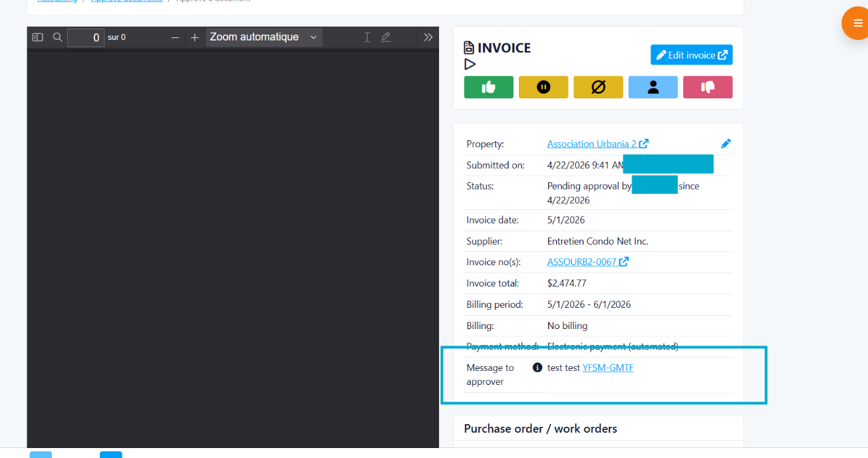
Task: Click the Electronic payment (automated) value
Action: pos(613,346)
